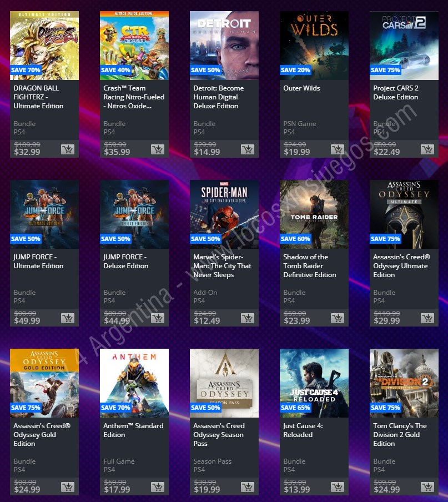This screenshot has height=502, width=448.
Task: Add Outer Wilds to cart
Action: tap(338, 149)
